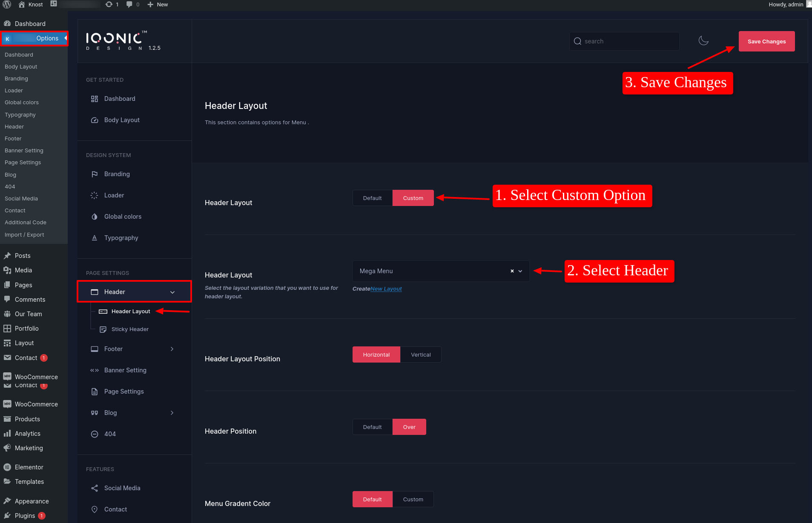
Task: Open Global colors in WP submenu
Action: point(22,103)
